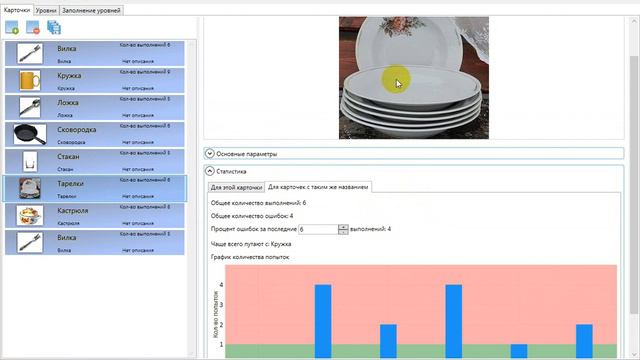Click the card list vertical scrollbar
640x360 pixels.
(x=192, y=199)
